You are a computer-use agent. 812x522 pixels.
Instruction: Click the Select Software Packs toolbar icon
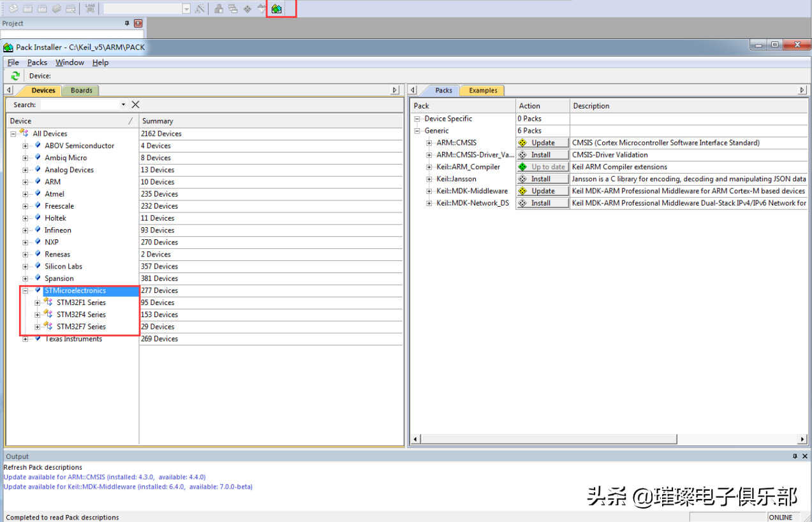click(x=262, y=9)
